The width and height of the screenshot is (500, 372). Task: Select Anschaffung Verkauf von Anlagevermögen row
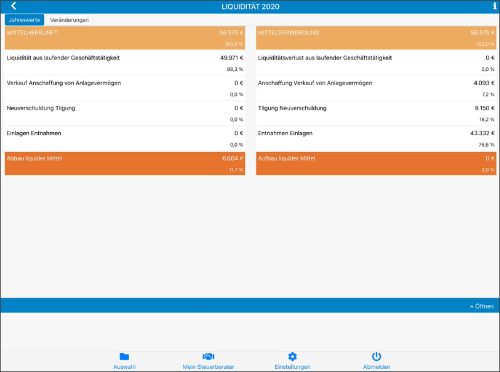[x=376, y=88]
